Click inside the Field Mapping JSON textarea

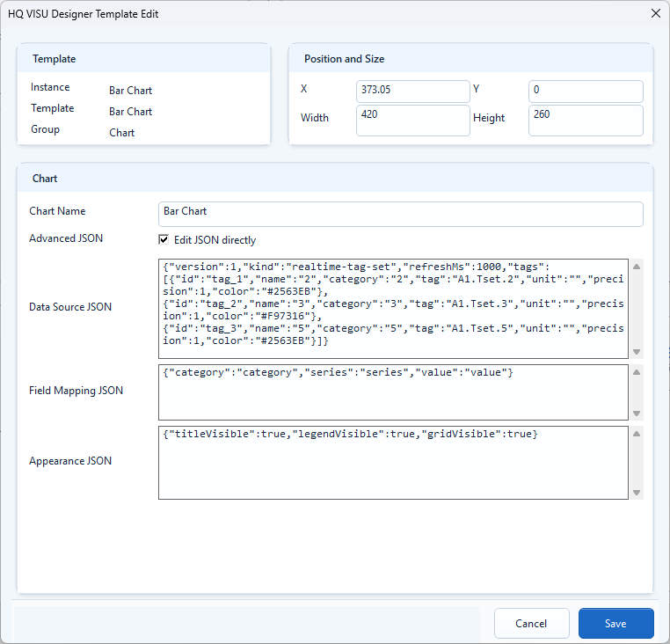click(393, 392)
